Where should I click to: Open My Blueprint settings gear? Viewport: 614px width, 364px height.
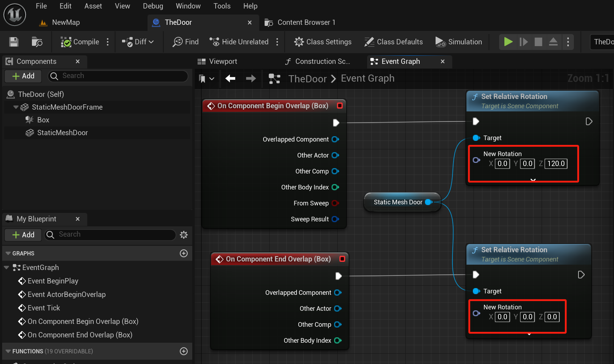[184, 235]
